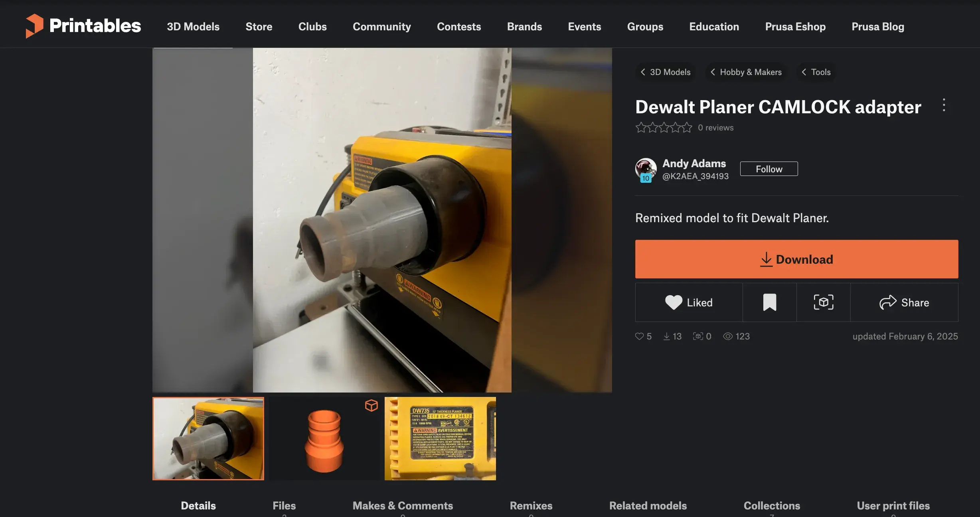Select the planer photo thumbnail
The width and height of the screenshot is (980, 517).
(208, 438)
